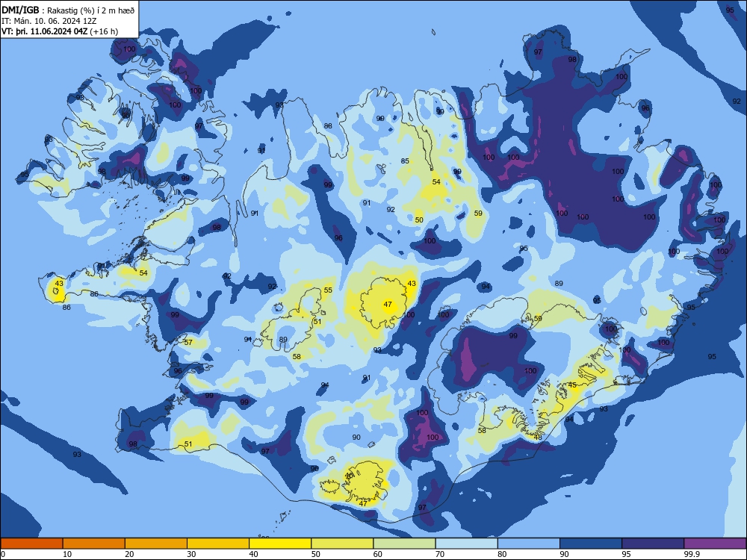Click the orange 10–20 legend swatch
747x560 pixels.
(94, 544)
